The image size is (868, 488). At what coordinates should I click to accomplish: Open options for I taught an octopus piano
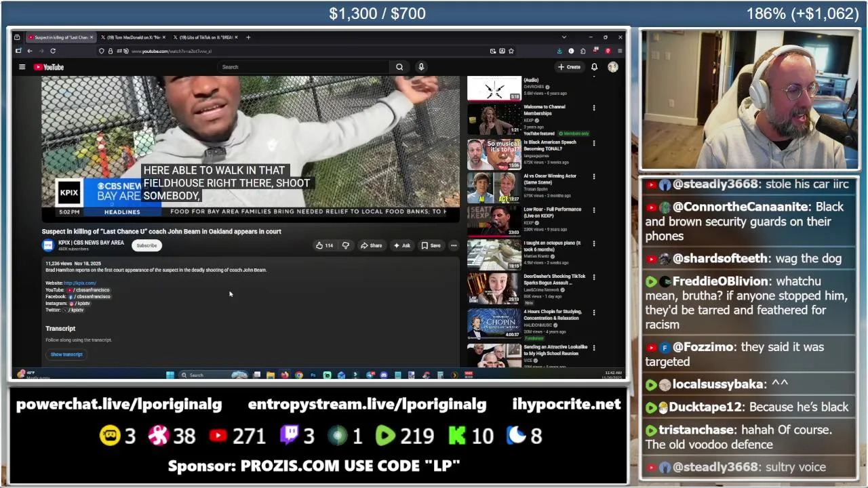[594, 243]
